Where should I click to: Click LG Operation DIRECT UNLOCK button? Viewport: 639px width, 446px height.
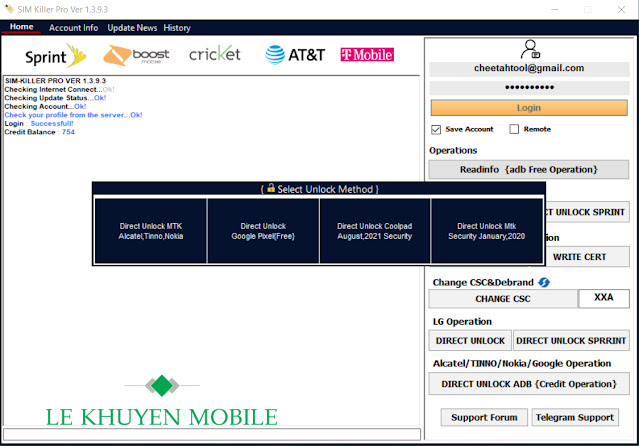(x=470, y=340)
